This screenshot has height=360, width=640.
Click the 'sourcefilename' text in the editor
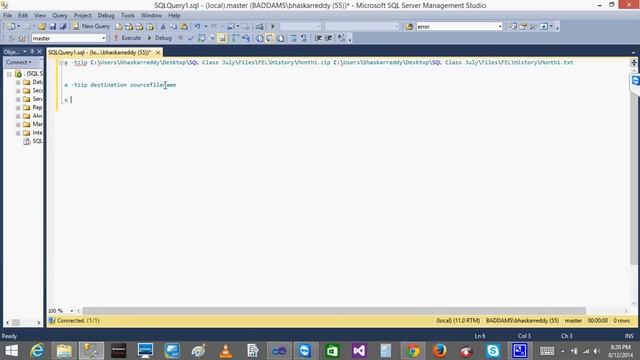coord(153,85)
